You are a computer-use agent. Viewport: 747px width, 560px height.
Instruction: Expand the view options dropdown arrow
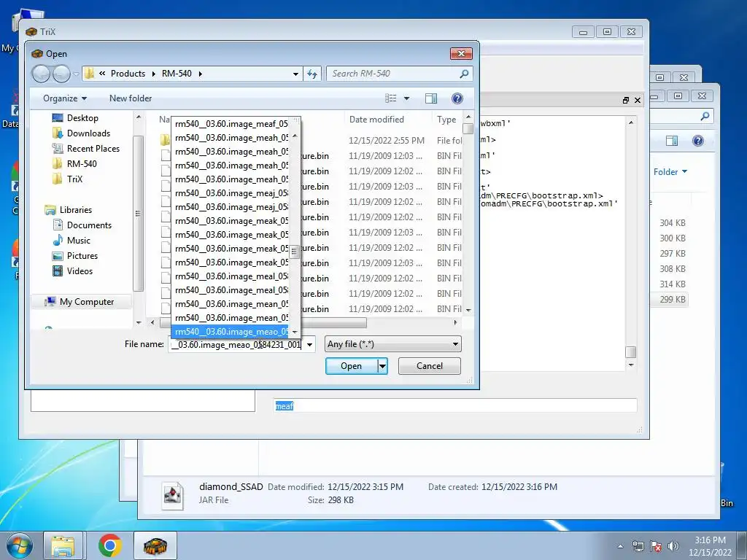click(x=406, y=98)
